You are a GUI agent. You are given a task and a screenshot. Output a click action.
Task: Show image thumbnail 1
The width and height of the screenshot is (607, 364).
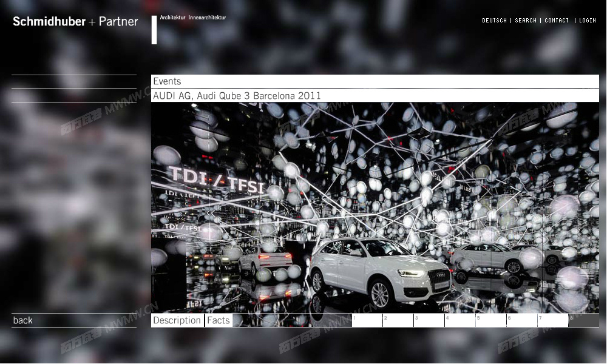(x=367, y=320)
